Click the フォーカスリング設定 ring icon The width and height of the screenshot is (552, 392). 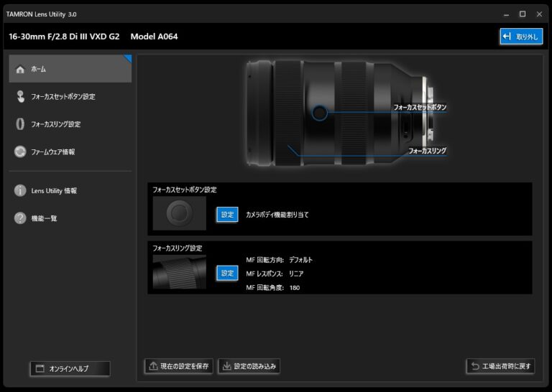click(20, 124)
